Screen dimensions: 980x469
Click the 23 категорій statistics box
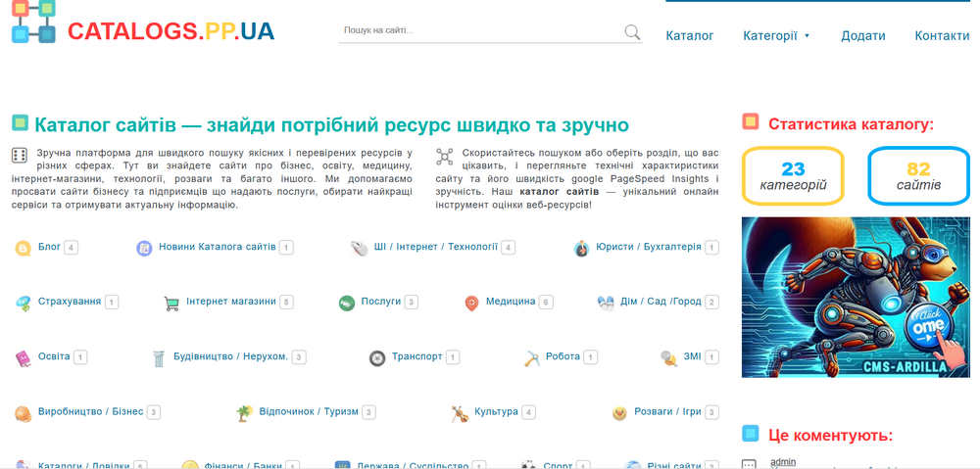click(793, 176)
